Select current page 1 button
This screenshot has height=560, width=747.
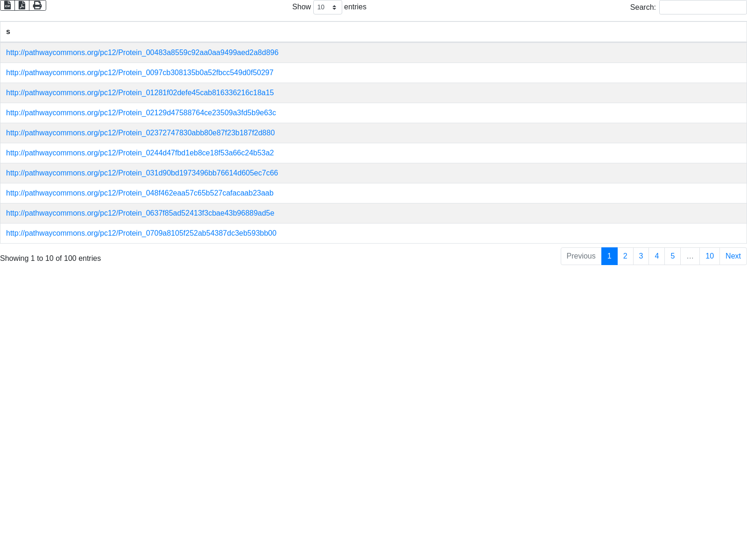609,256
